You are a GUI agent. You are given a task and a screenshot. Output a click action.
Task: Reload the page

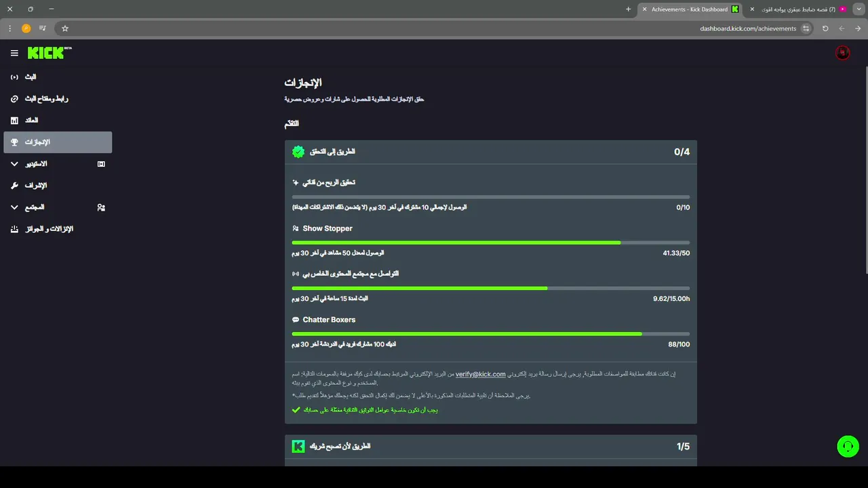(x=825, y=28)
